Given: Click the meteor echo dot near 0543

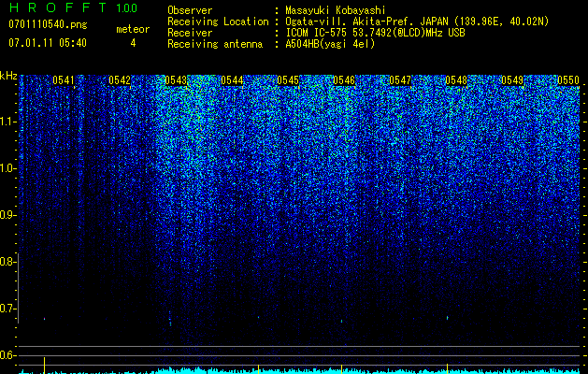Looking at the screenshot, I should pyautogui.click(x=170, y=318).
